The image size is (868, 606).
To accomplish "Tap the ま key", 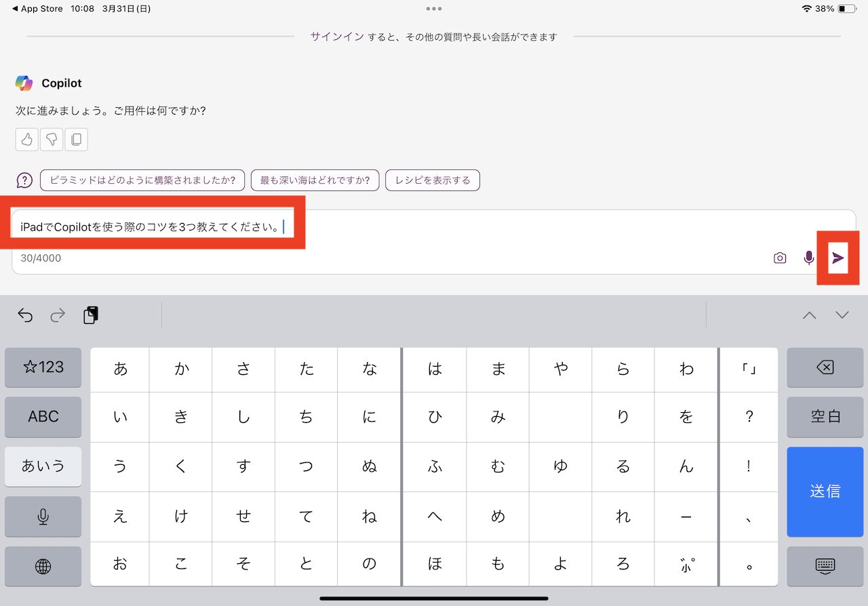I will [498, 369].
